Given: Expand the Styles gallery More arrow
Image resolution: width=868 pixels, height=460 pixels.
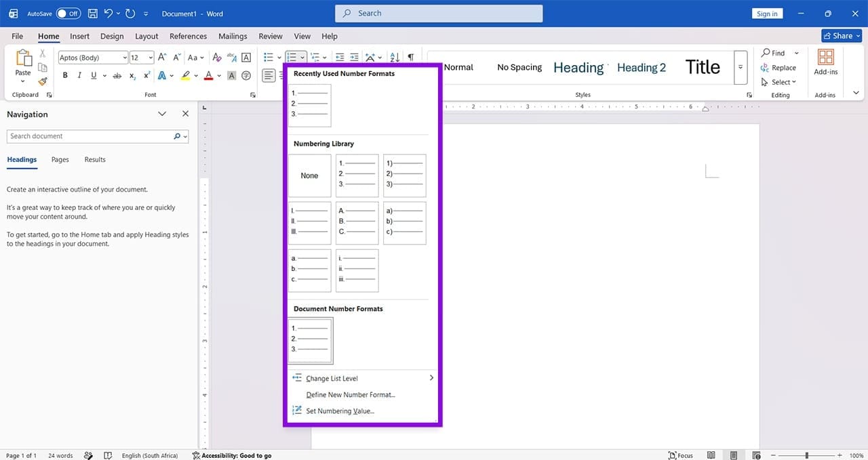Looking at the screenshot, I should (x=741, y=67).
